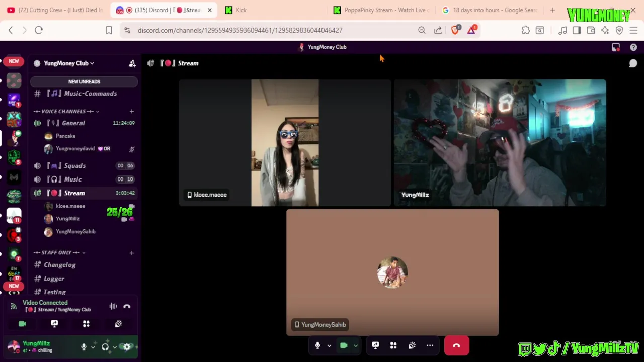Toggle the browser sidebar panel icon
Image resolution: width=644 pixels, height=362 pixels.
[577, 30]
